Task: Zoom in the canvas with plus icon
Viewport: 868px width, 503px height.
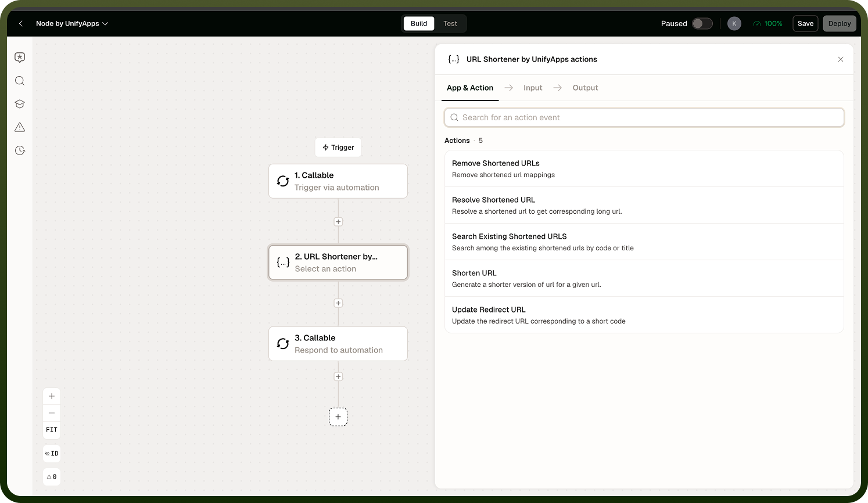Action: pyautogui.click(x=52, y=396)
